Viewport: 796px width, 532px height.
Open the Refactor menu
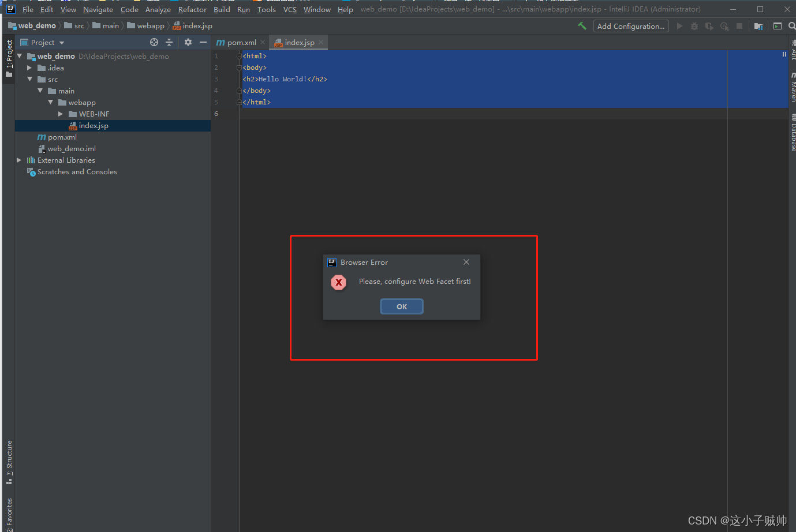192,9
